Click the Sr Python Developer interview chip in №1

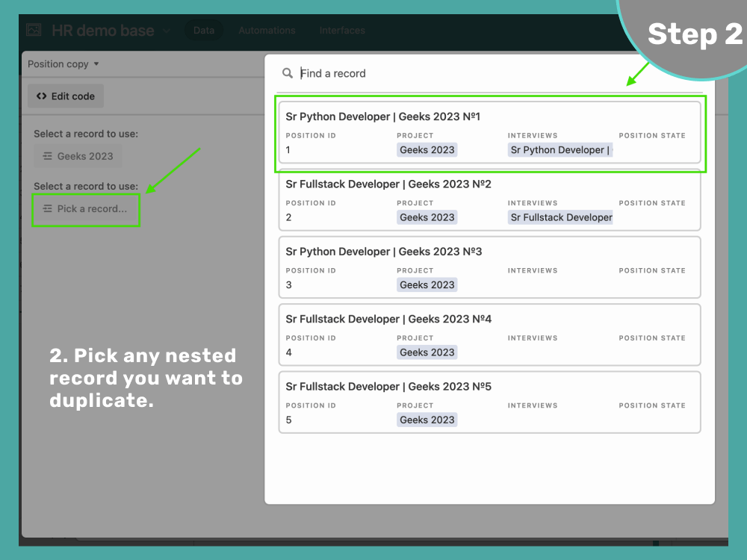[x=560, y=150]
